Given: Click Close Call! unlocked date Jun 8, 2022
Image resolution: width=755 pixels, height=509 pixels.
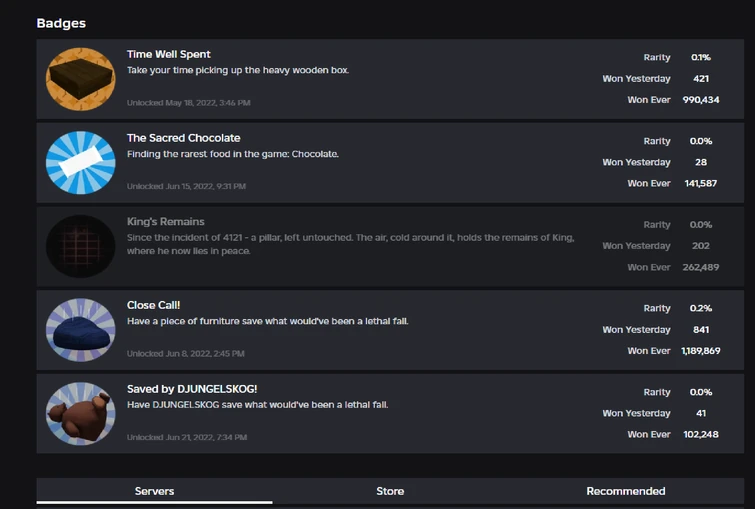Looking at the screenshot, I should 185,353.
